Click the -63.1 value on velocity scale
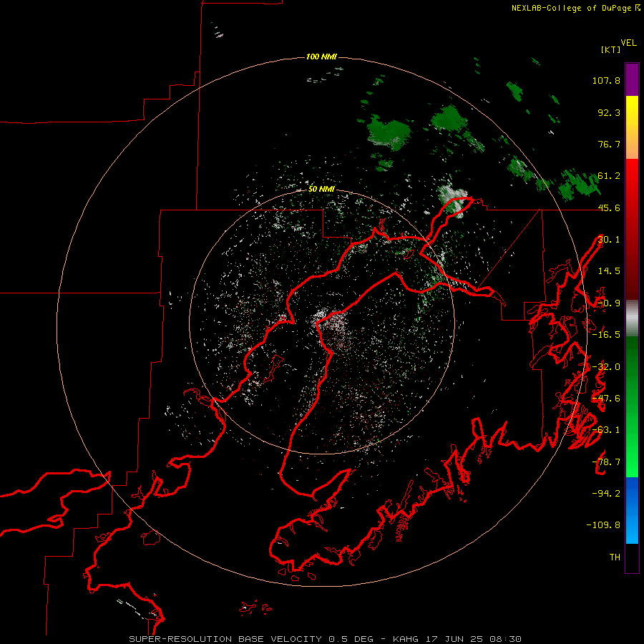The image size is (644, 644). (606, 430)
